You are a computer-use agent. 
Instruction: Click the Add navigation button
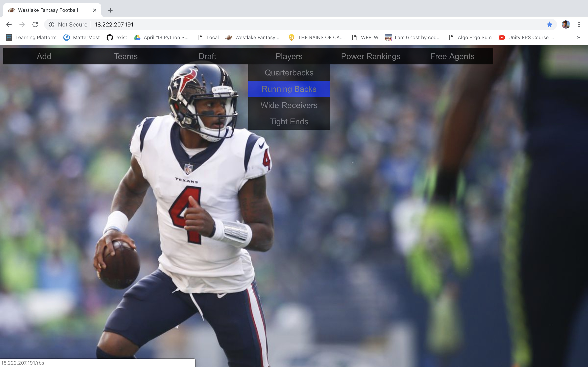tap(44, 56)
